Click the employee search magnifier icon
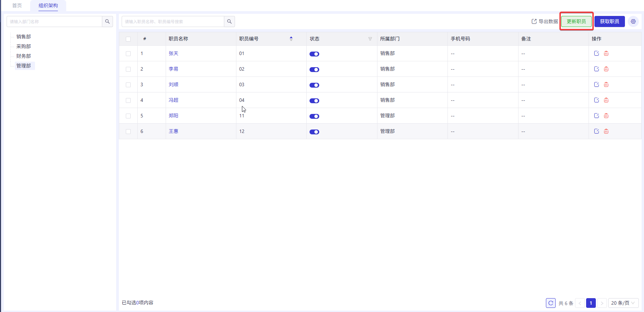The height and width of the screenshot is (312, 644). coord(229,21)
